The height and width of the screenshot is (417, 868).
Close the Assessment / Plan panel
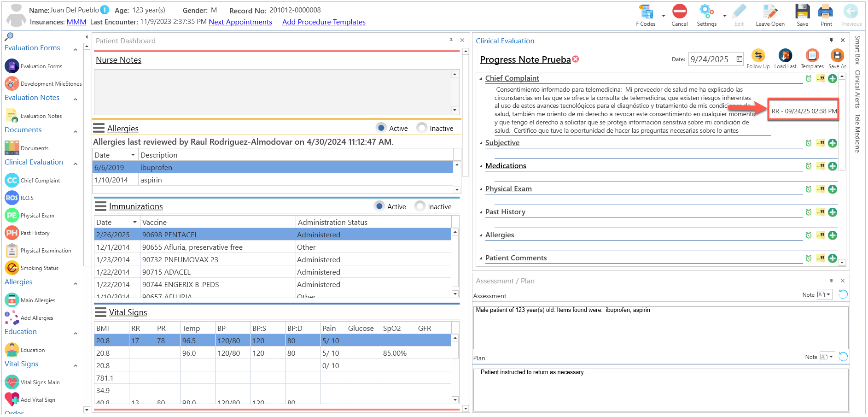click(x=843, y=281)
